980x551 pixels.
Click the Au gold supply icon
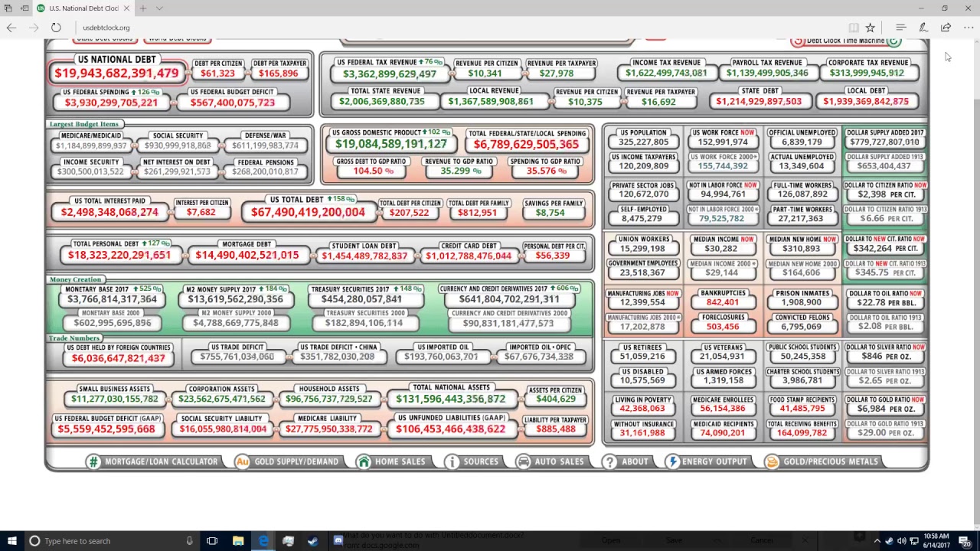click(x=242, y=461)
